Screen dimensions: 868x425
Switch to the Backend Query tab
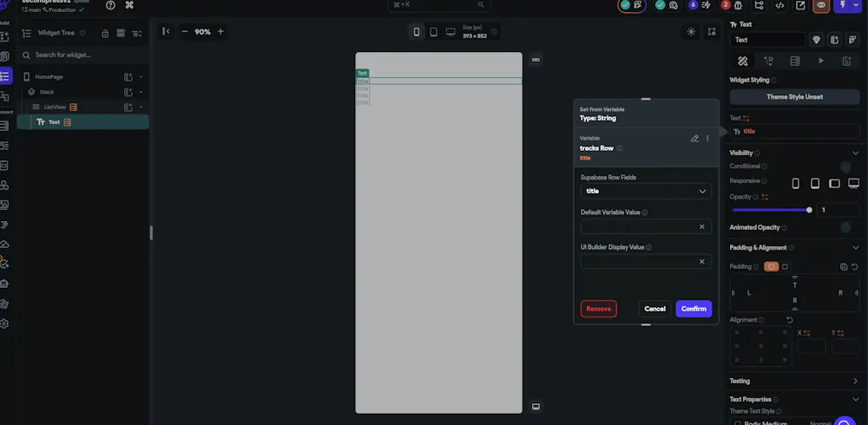click(795, 61)
